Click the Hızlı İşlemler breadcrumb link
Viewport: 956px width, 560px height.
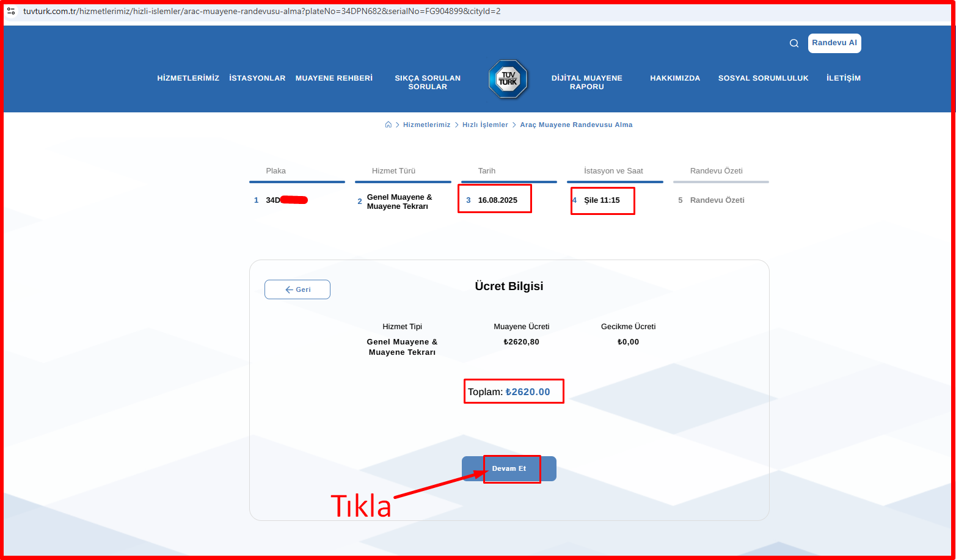(485, 125)
